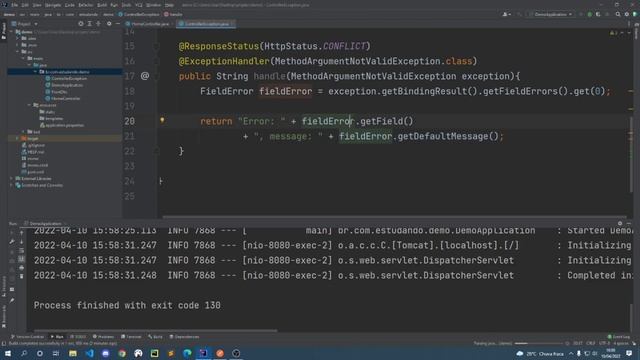Click the select opened file target icon
This screenshot has height=360, width=640.
pos(80,24)
